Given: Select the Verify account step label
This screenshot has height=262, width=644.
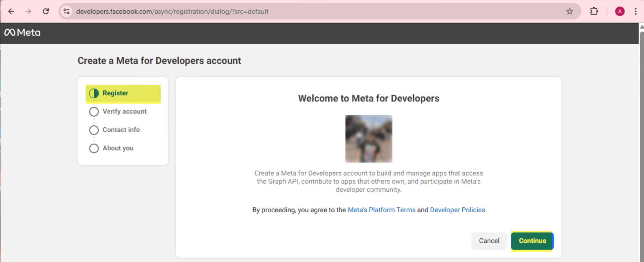Looking at the screenshot, I should point(124,112).
